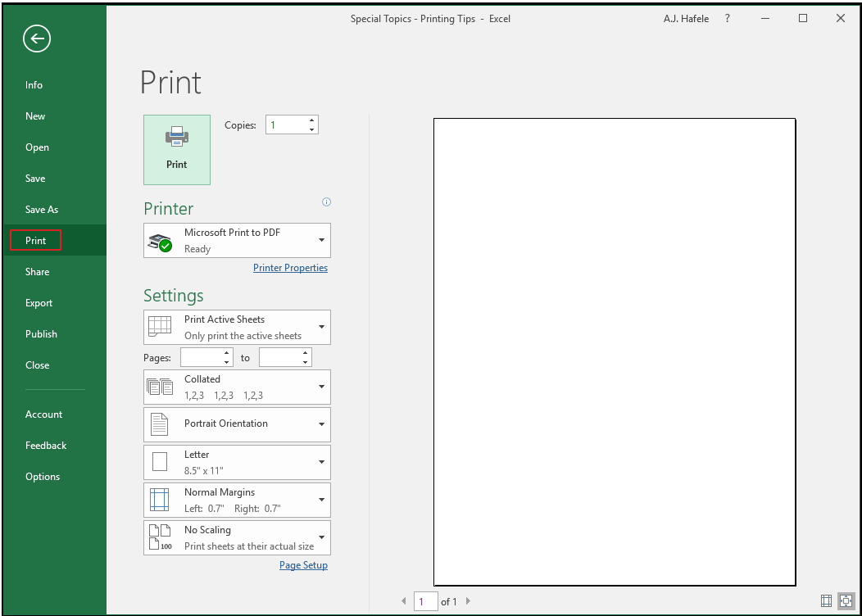Click the A.J. Hafele account name
Image resolution: width=862 pixels, height=616 pixels.
click(686, 19)
